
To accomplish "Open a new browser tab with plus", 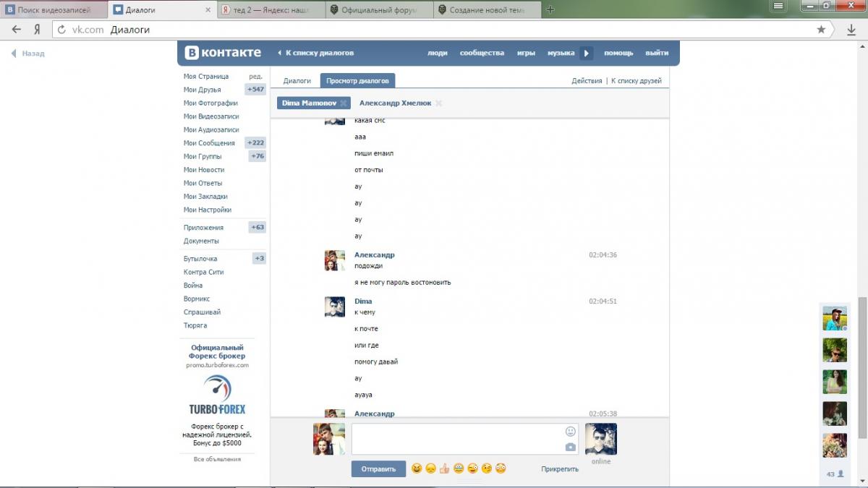I will (550, 9).
